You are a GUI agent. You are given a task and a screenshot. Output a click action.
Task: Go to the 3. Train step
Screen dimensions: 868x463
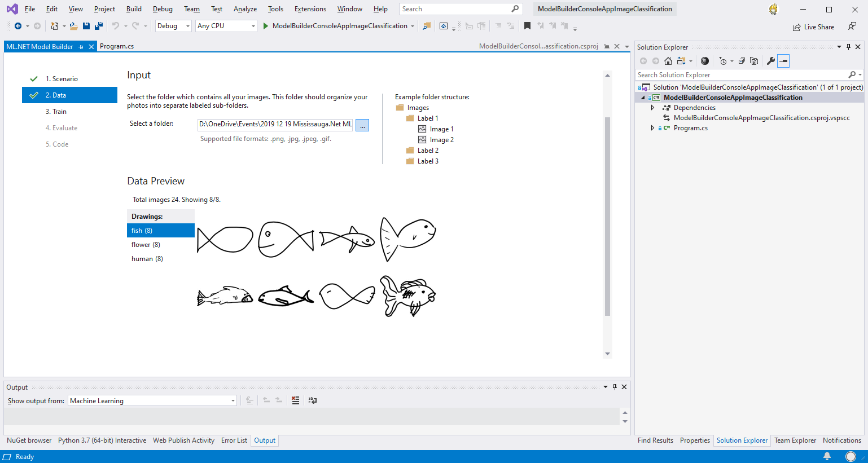click(x=56, y=112)
